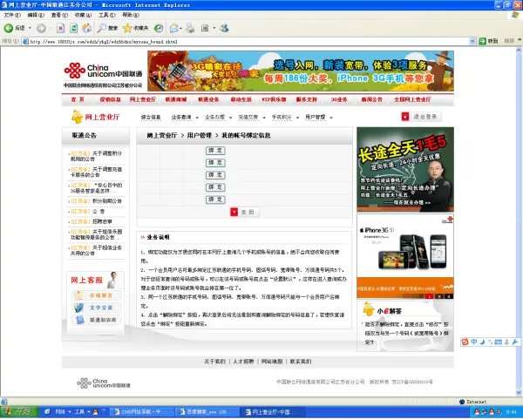Click the red icon beside 退出登录
The height and width of the screenshot is (420, 523).
coord(405,117)
